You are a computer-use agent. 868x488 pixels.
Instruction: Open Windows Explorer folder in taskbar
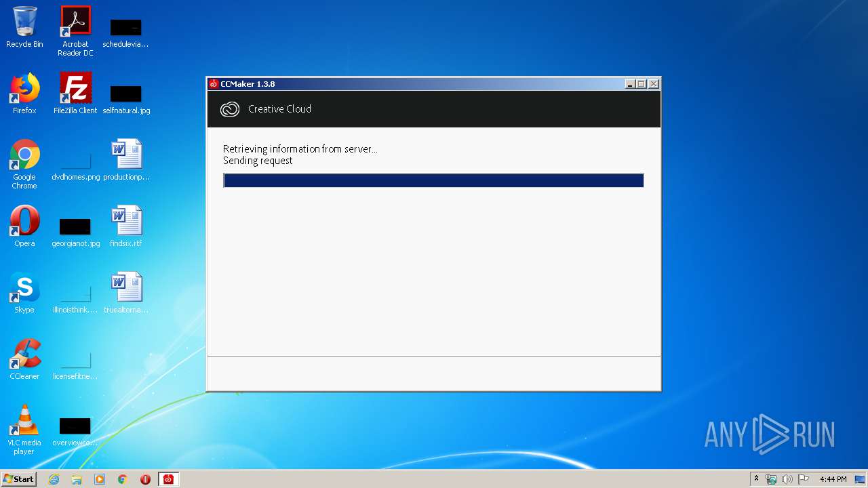[x=77, y=479]
